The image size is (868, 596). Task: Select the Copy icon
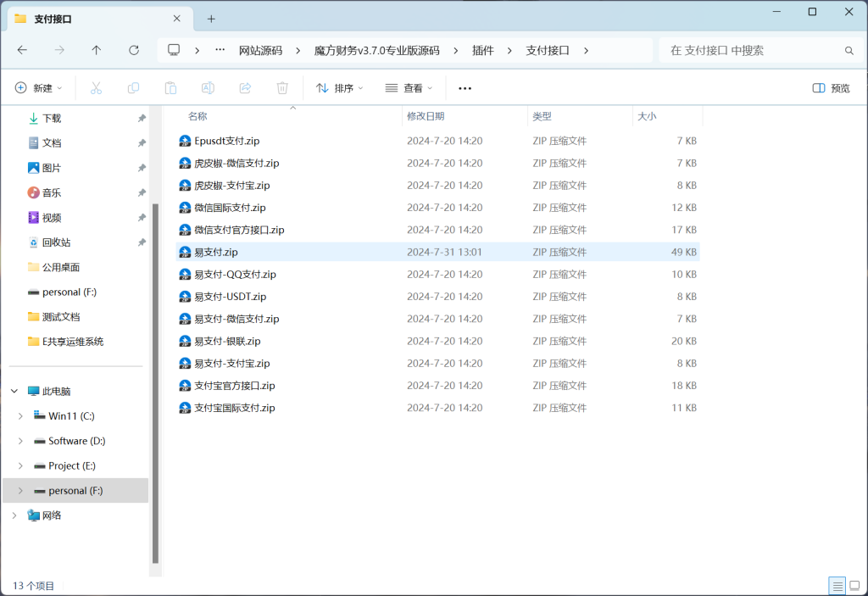point(132,87)
